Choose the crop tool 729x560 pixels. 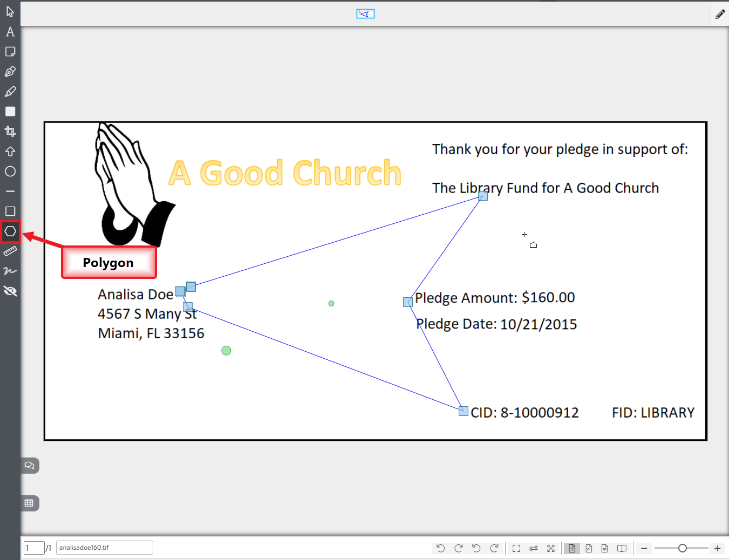coord(10,131)
